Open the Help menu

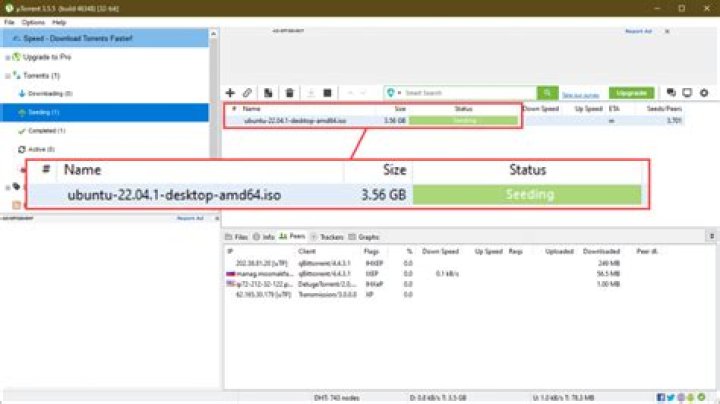click(x=59, y=22)
